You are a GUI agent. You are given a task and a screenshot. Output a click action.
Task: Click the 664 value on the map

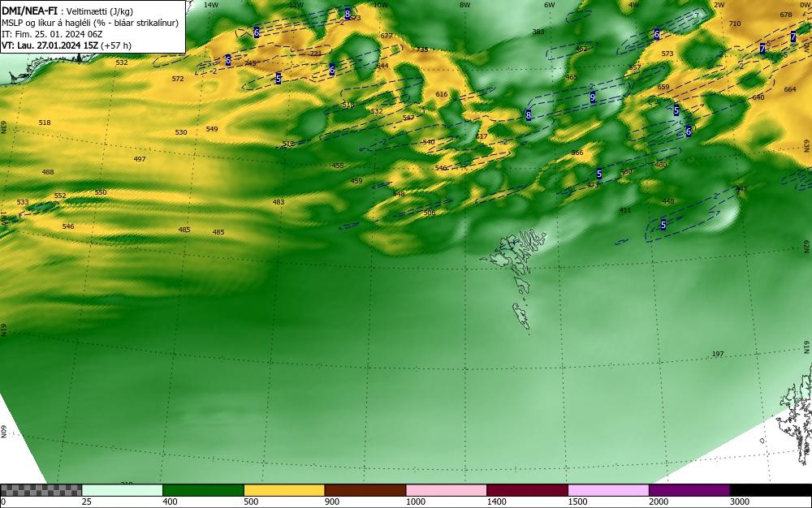790,89
